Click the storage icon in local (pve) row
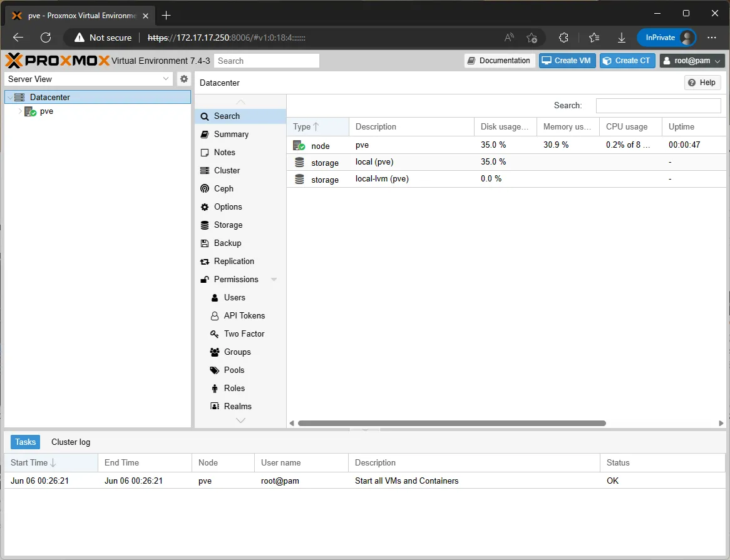The width and height of the screenshot is (730, 560). [x=299, y=162]
